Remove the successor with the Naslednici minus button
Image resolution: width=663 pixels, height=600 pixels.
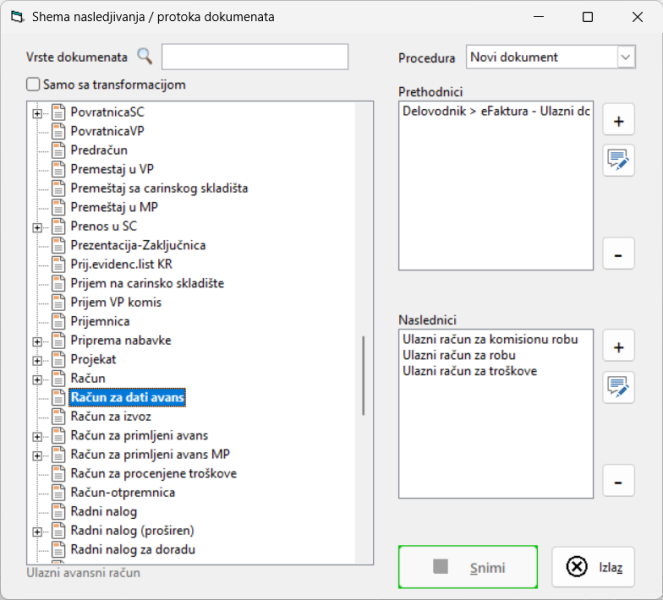point(618,482)
